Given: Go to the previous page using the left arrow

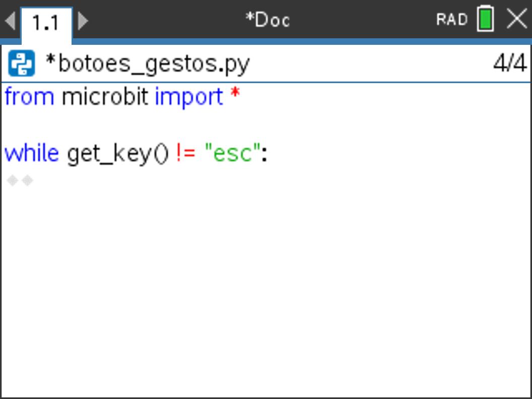Looking at the screenshot, I should pos(10,21).
